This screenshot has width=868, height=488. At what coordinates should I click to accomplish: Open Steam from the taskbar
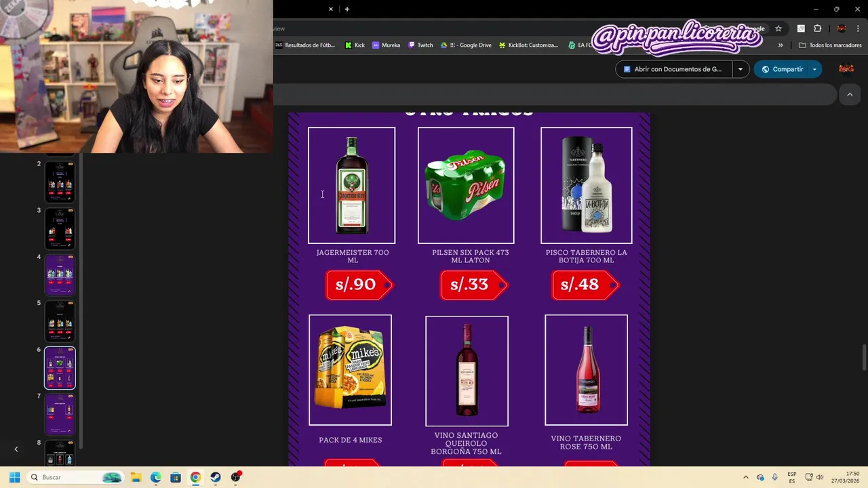tap(216, 477)
